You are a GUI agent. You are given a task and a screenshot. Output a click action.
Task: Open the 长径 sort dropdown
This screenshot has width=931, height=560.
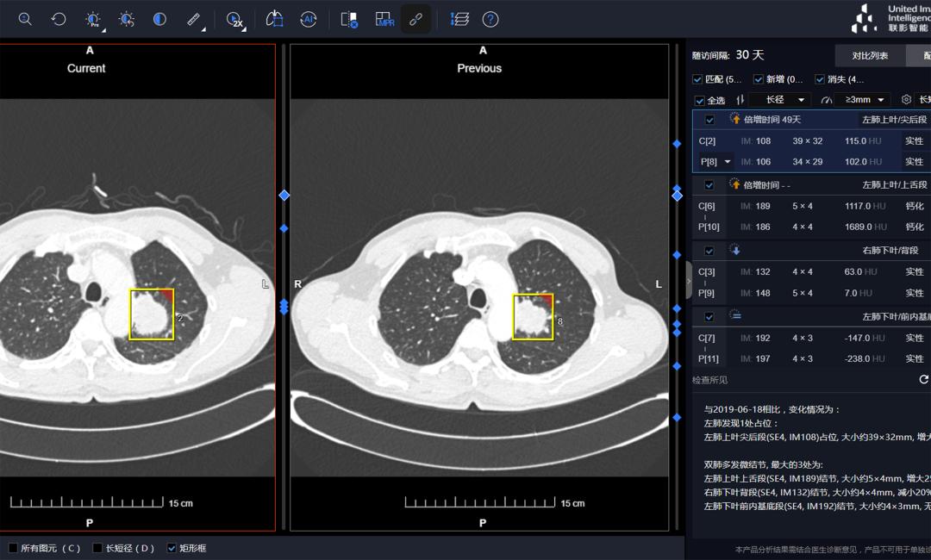pos(779,100)
